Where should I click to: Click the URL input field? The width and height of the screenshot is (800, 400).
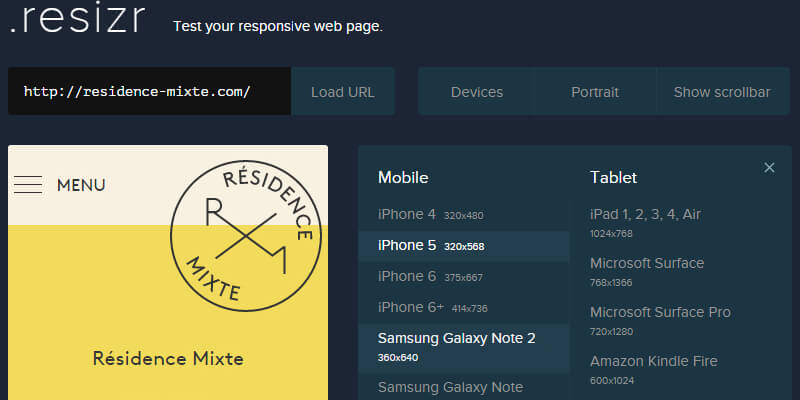(x=149, y=92)
